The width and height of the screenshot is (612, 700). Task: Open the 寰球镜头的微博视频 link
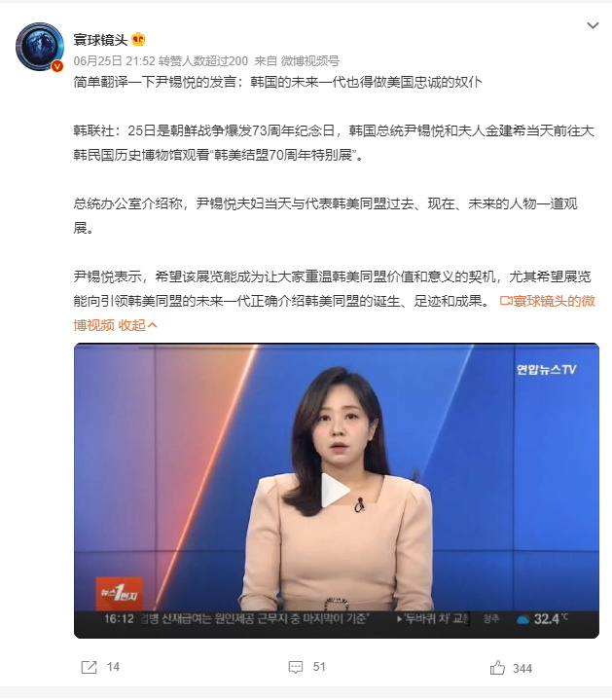pyautogui.click(x=334, y=313)
